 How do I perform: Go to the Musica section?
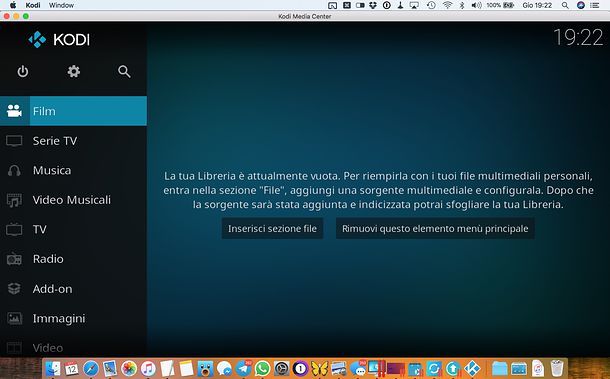pyautogui.click(x=74, y=170)
